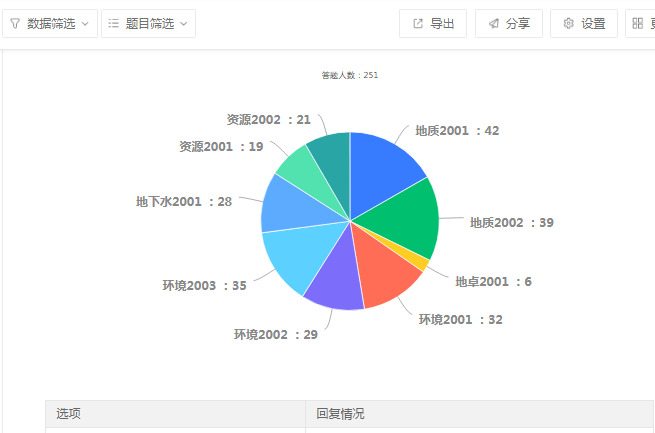Expand the 题目筛选 dropdown chevron
The width and height of the screenshot is (655, 433).
[x=183, y=23]
